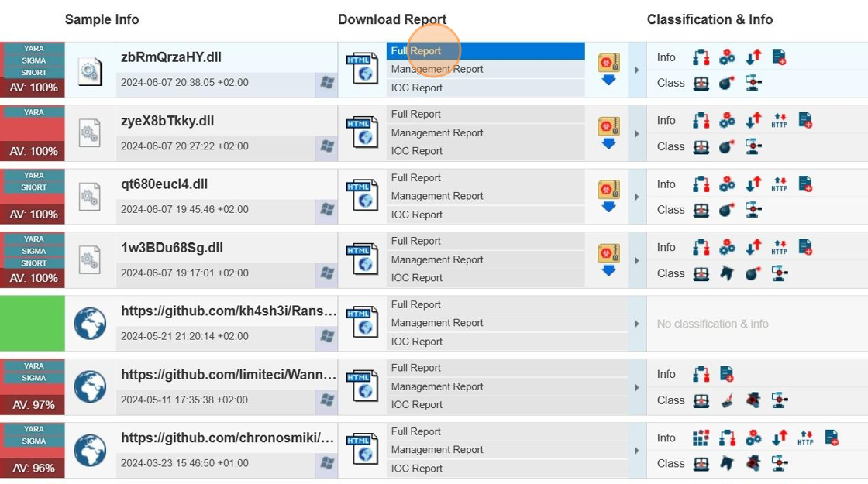Viewport: 868px width, 484px height.
Task: Click the globe icon for the chronosmiki GitHub sample
Action: [x=89, y=449]
